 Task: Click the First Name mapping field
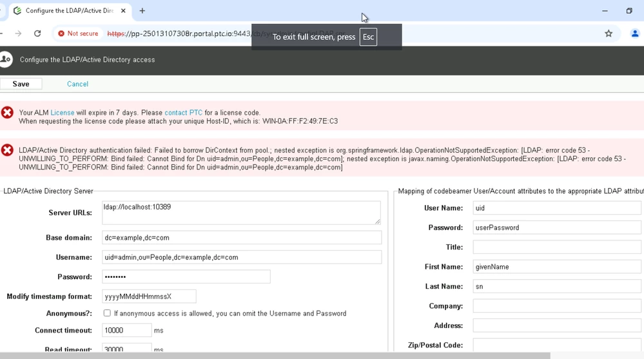coord(557,267)
